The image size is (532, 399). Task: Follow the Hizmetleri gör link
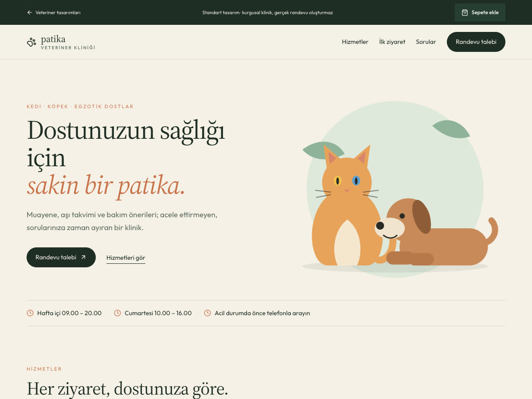(x=126, y=258)
